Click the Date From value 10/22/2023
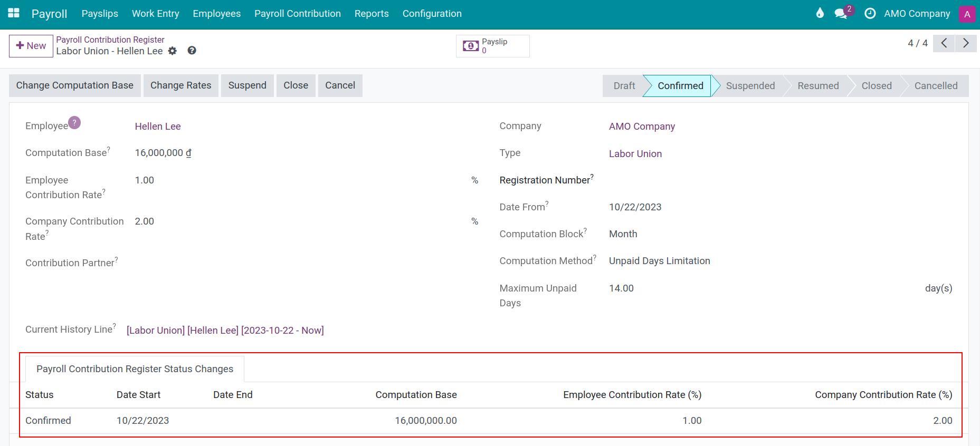 pyautogui.click(x=635, y=207)
